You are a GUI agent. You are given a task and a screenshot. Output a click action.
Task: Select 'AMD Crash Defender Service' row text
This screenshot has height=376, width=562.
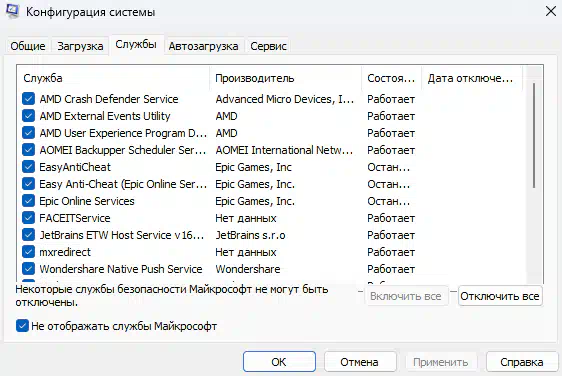pyautogui.click(x=109, y=99)
